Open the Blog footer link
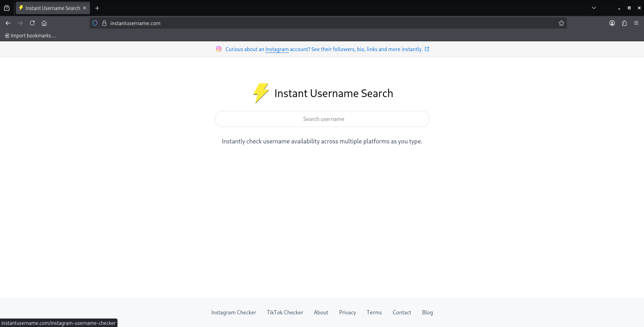The image size is (644, 327). point(427,313)
